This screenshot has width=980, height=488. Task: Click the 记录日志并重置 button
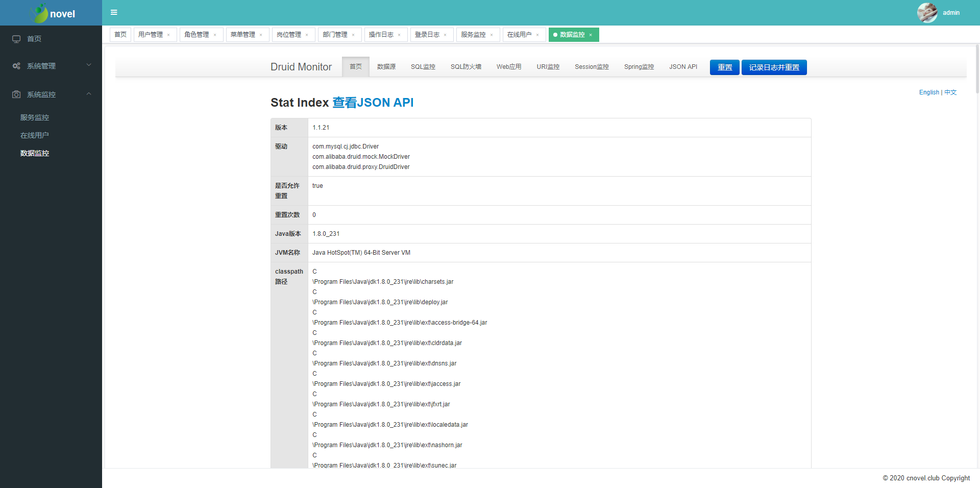click(x=774, y=67)
